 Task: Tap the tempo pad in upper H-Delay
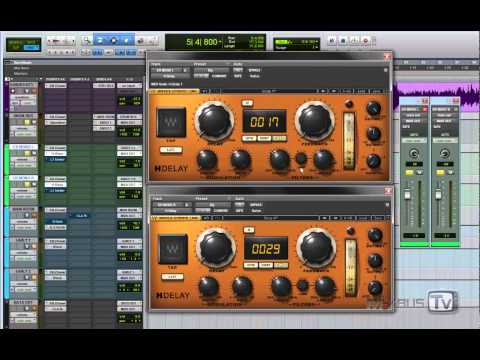[171, 122]
